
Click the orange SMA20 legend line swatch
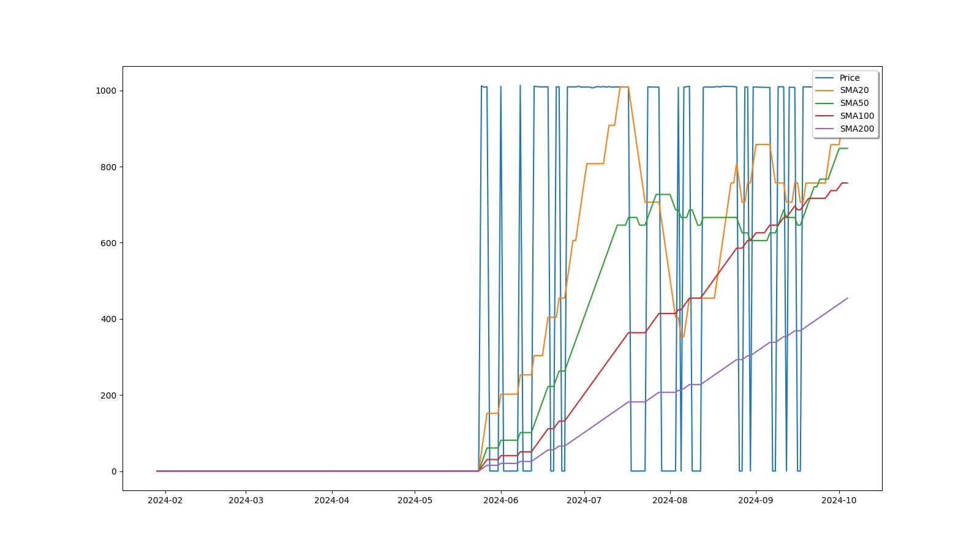(825, 91)
